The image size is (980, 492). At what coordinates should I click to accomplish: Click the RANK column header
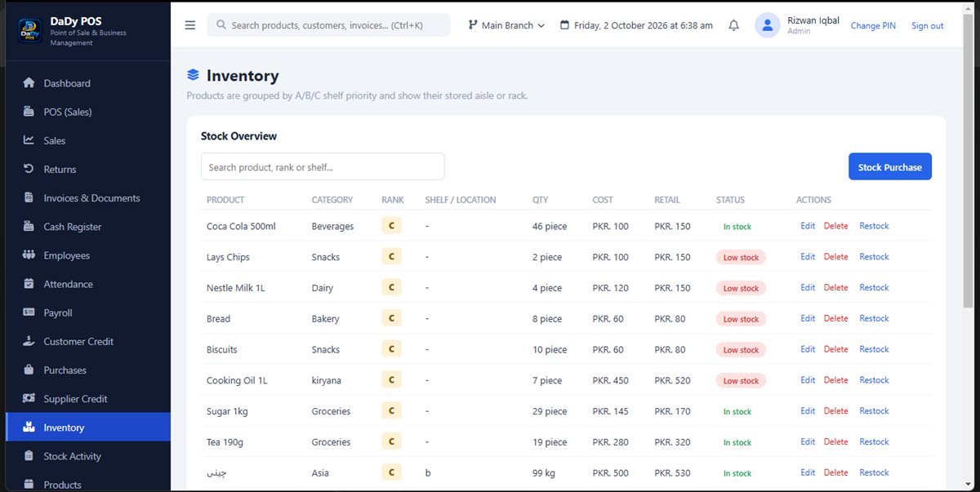coord(393,200)
